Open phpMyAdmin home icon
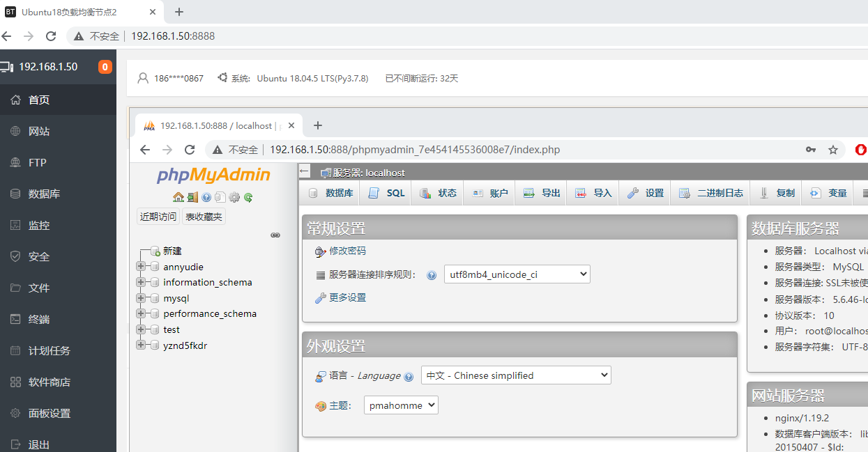This screenshot has width=868, height=452. click(x=178, y=198)
